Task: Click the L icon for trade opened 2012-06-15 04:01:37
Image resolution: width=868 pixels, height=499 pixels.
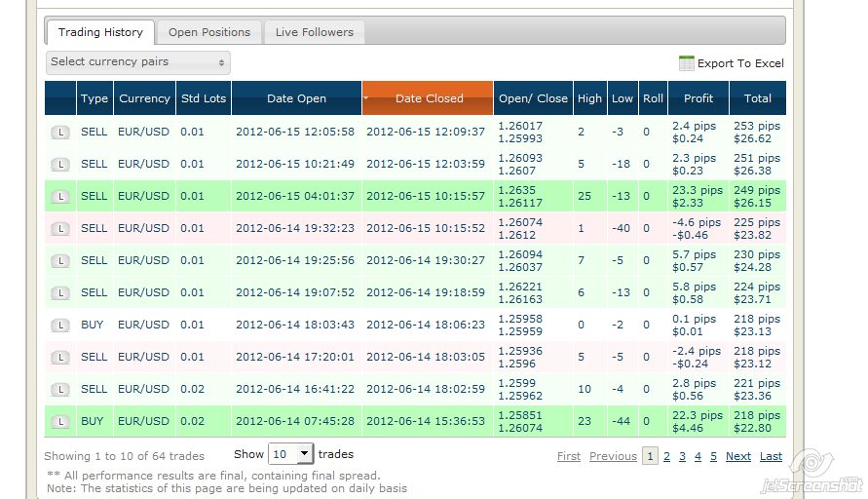Action: pyautogui.click(x=60, y=197)
